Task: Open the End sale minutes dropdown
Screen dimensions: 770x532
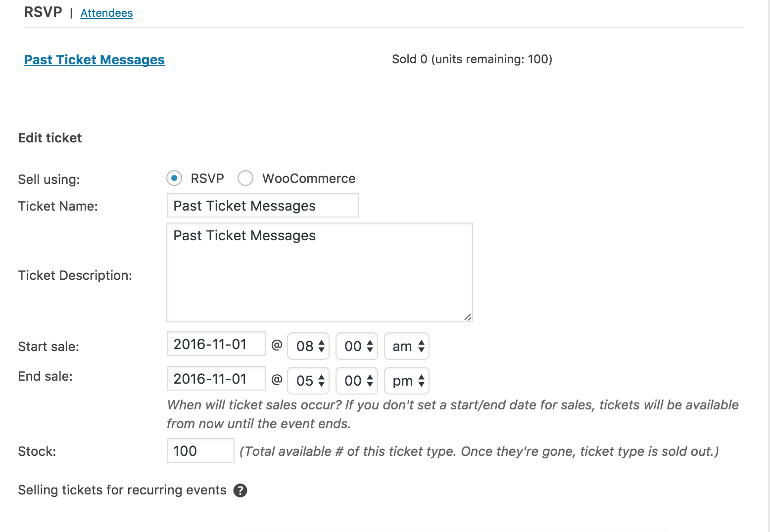Action: tap(357, 381)
